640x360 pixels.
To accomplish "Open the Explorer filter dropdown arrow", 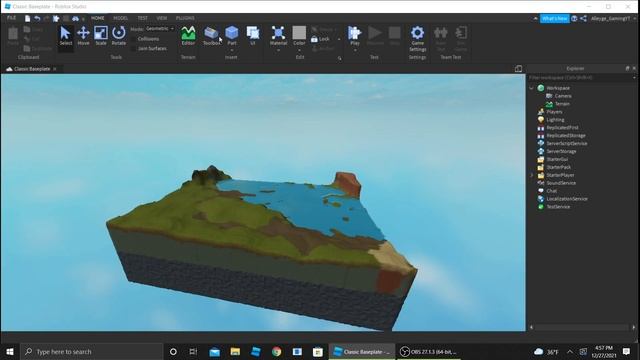I will pos(634,78).
